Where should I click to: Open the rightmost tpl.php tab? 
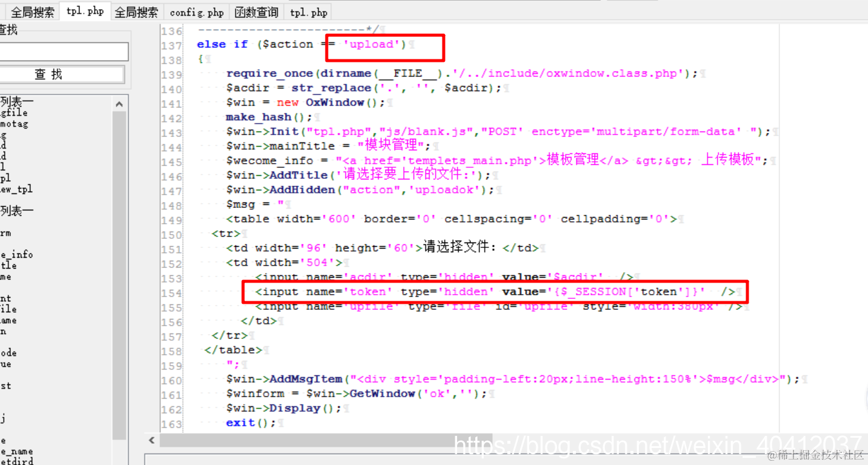coord(307,11)
